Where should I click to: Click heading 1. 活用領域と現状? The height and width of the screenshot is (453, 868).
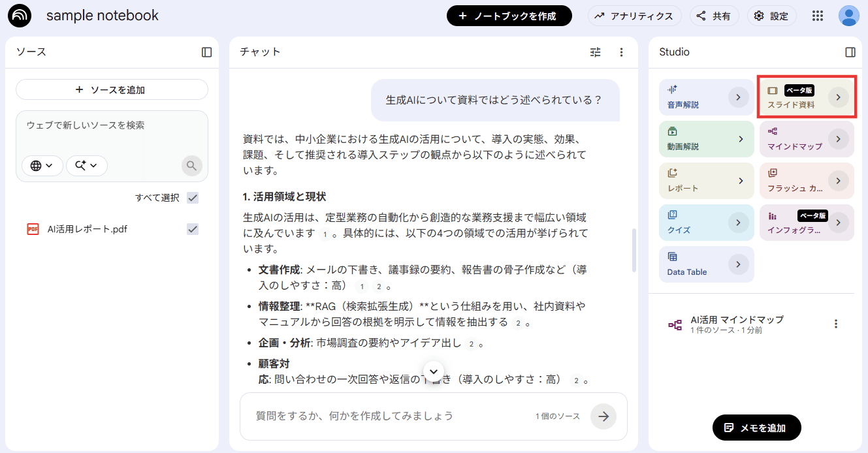coord(284,196)
